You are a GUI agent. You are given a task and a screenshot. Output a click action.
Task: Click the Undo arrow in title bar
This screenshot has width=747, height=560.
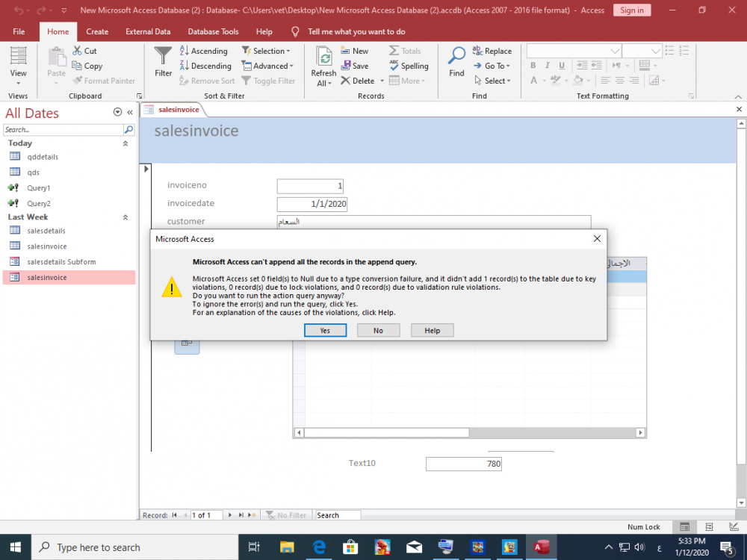click(19, 10)
